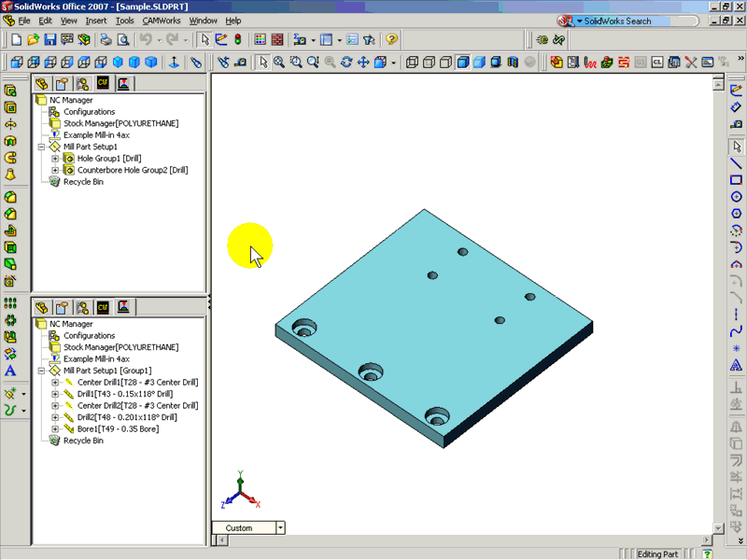Click the vertical scrollbar down arrow

pyautogui.click(x=718, y=528)
